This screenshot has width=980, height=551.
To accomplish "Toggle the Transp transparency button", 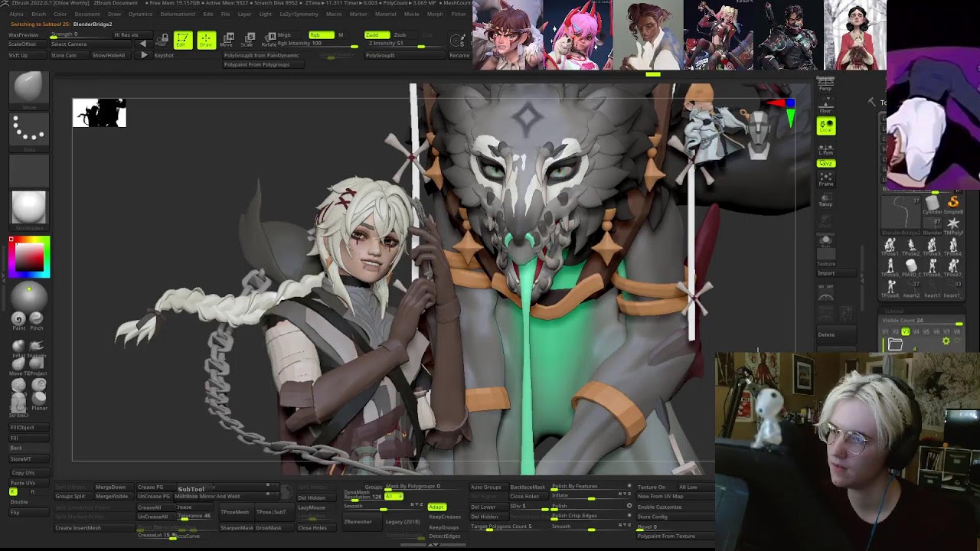I will (825, 199).
